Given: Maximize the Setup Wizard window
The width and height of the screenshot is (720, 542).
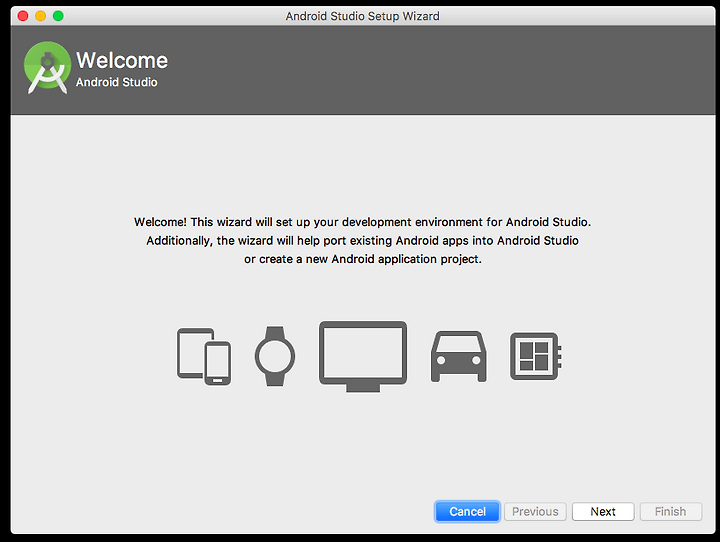Looking at the screenshot, I should point(58,16).
